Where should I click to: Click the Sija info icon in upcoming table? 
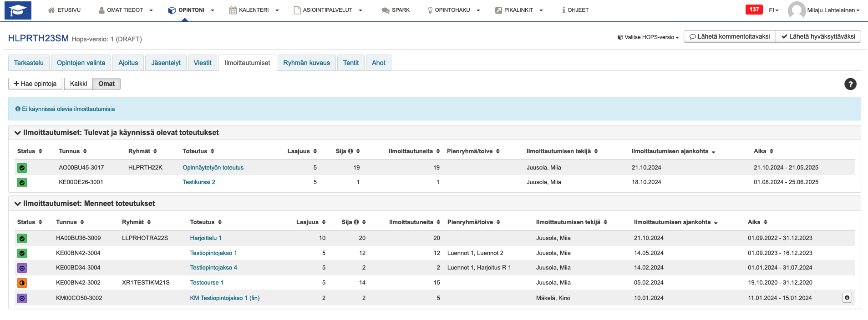coord(350,151)
